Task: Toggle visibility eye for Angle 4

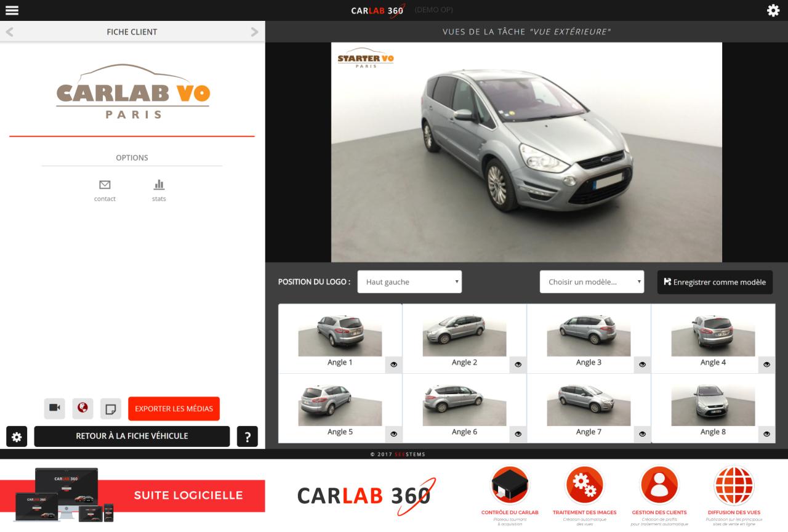Action: pos(766,365)
